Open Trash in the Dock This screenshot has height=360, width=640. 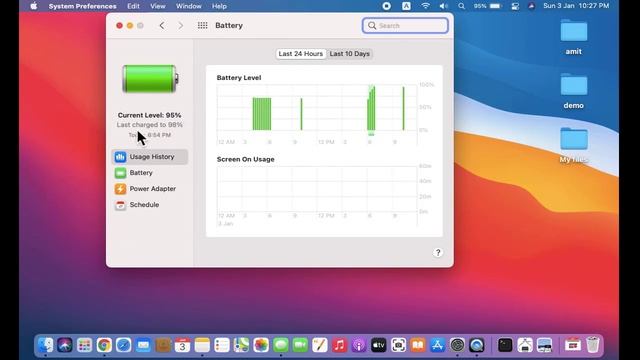593,345
